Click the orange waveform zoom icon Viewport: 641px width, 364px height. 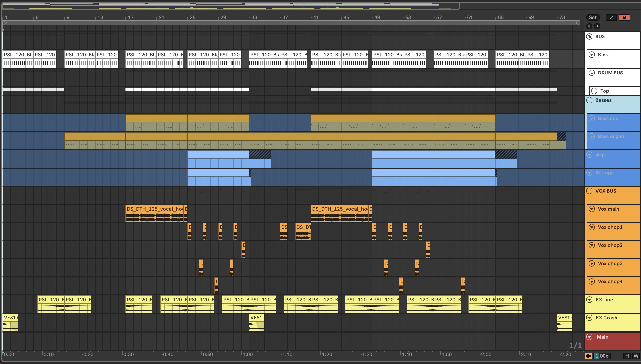tap(588, 356)
